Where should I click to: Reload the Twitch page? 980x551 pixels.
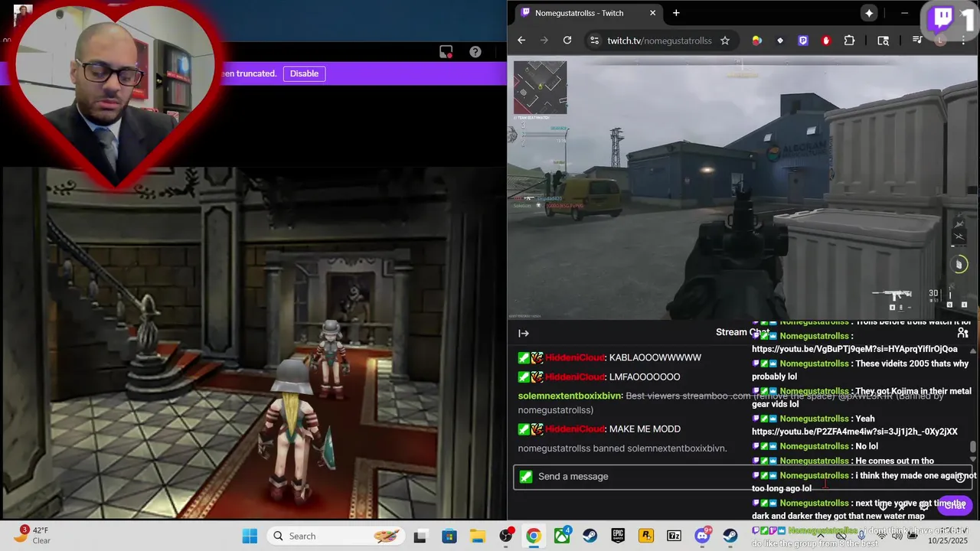click(567, 41)
